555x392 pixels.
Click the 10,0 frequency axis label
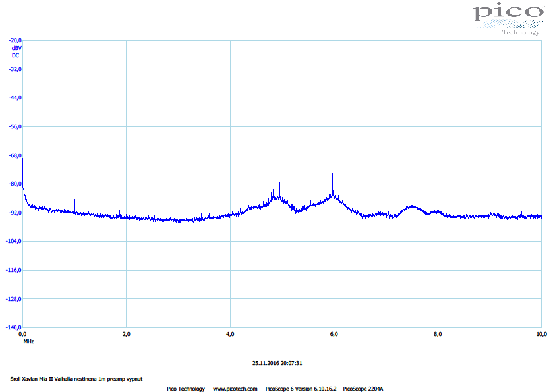542,334
